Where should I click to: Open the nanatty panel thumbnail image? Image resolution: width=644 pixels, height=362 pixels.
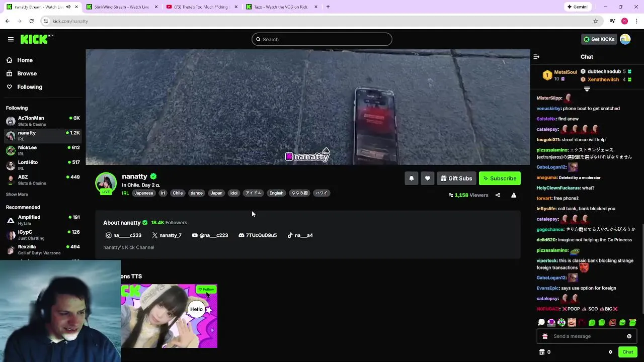click(x=169, y=316)
